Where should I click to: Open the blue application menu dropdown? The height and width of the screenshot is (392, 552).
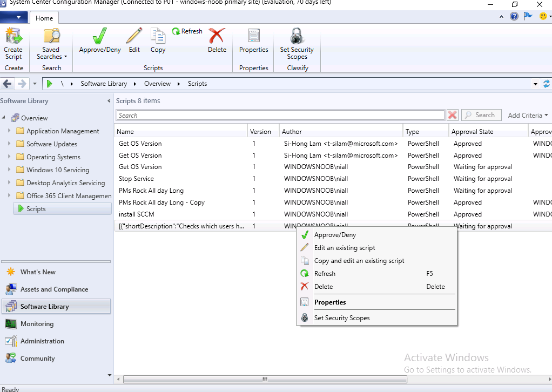14,17
